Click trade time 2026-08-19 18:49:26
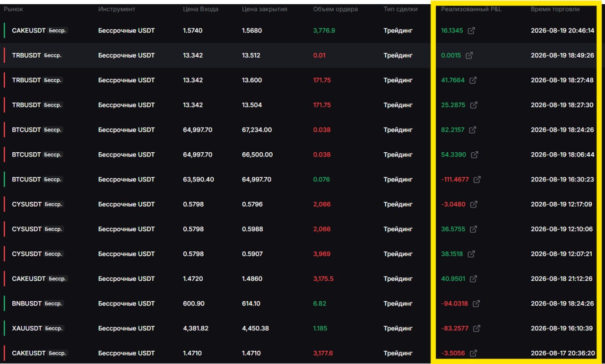Screen dimensions: 605x364 562,55
